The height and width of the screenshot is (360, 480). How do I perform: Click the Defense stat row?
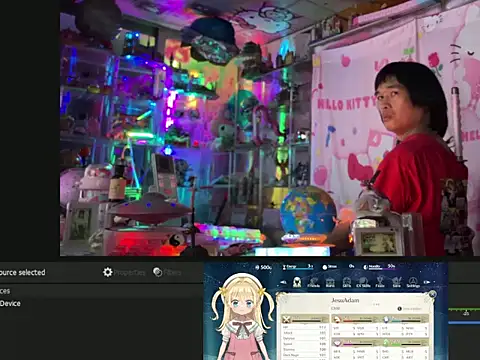point(305,338)
